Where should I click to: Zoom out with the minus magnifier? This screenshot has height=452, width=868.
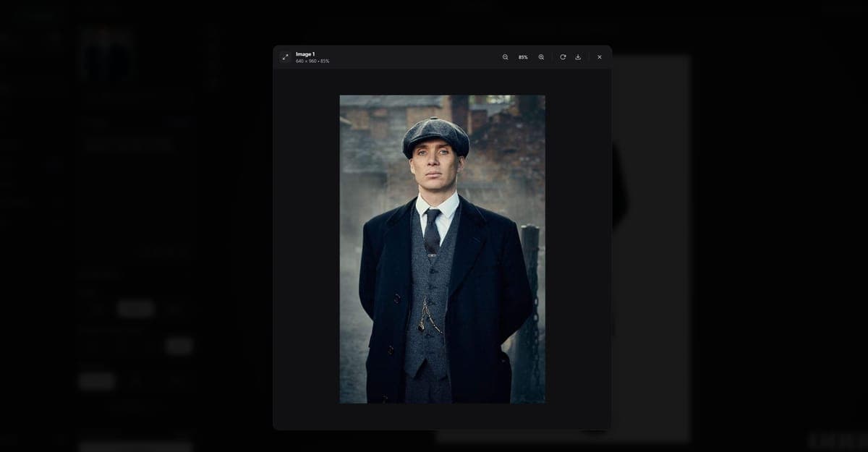(x=505, y=57)
